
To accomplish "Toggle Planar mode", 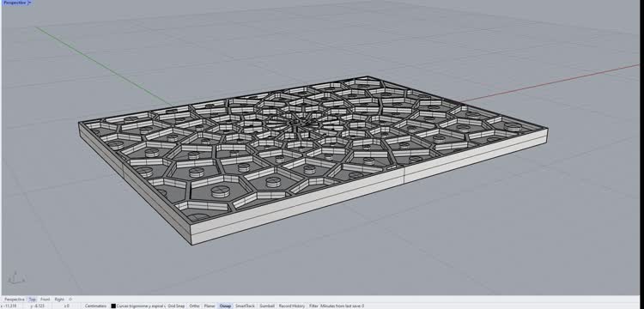I will click(210, 306).
